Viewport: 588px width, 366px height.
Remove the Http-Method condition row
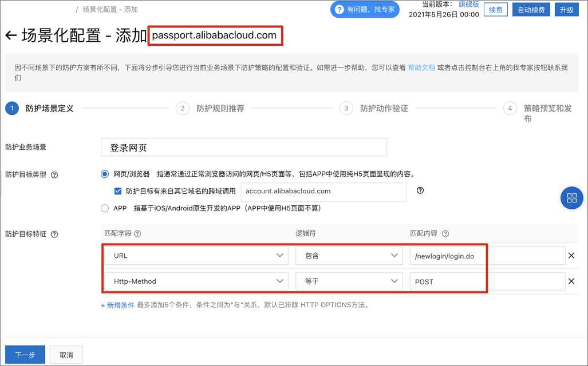[x=571, y=281]
